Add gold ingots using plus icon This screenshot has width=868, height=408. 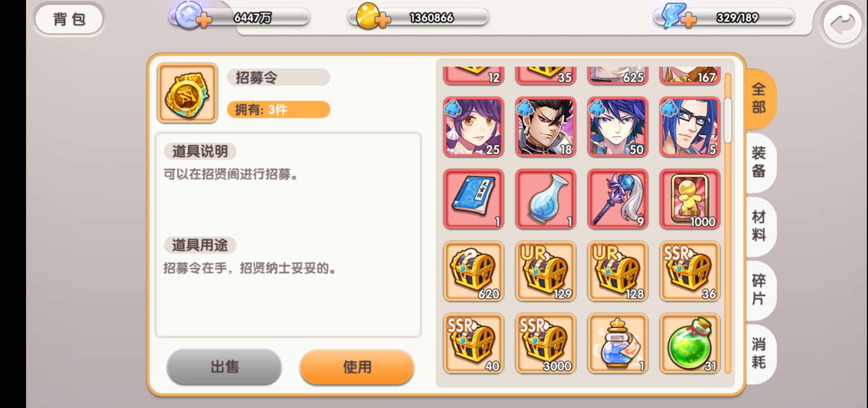point(383,20)
